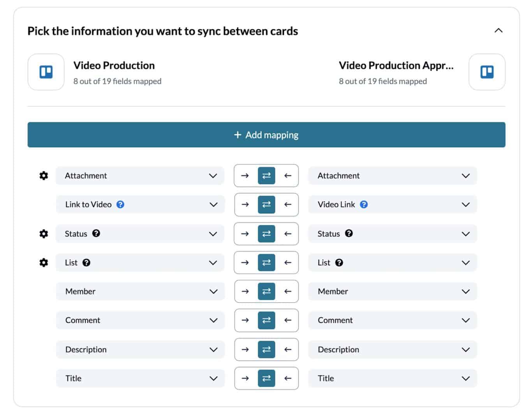Open settings gear for Attachment mapping
This screenshot has width=532, height=414.
click(44, 176)
